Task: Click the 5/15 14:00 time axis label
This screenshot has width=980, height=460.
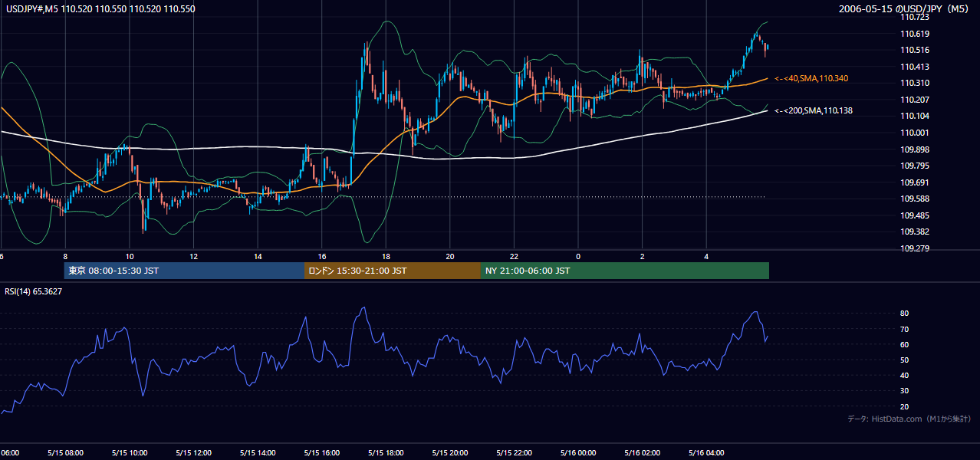Action: click(x=258, y=453)
